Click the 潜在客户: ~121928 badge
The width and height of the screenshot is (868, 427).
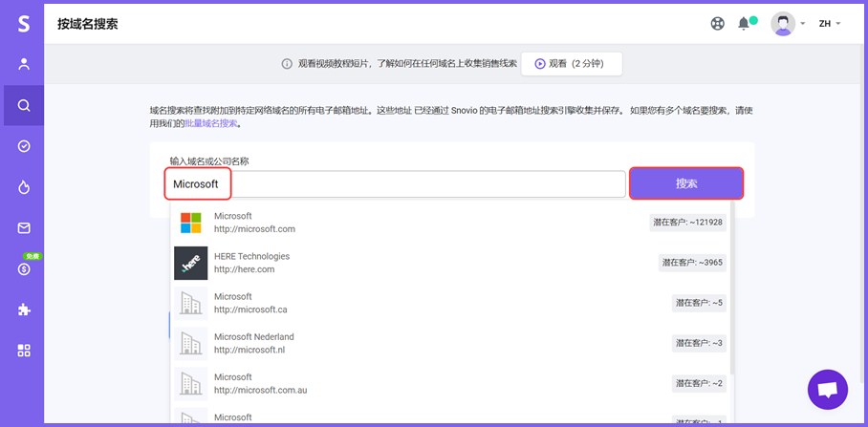[x=687, y=223]
